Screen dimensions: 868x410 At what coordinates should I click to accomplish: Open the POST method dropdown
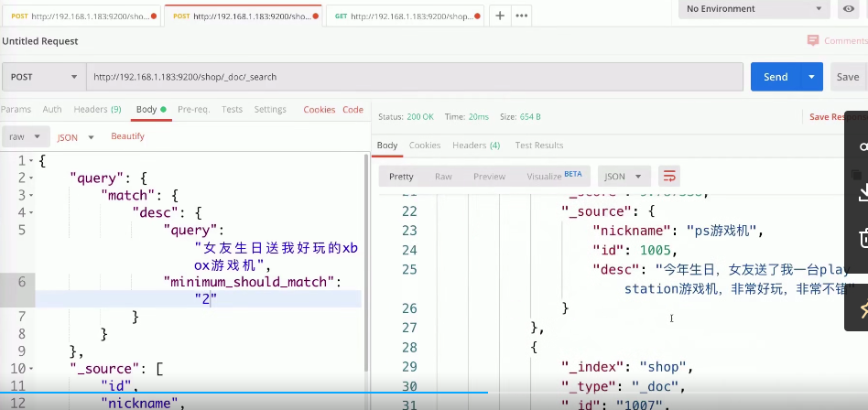(x=43, y=77)
